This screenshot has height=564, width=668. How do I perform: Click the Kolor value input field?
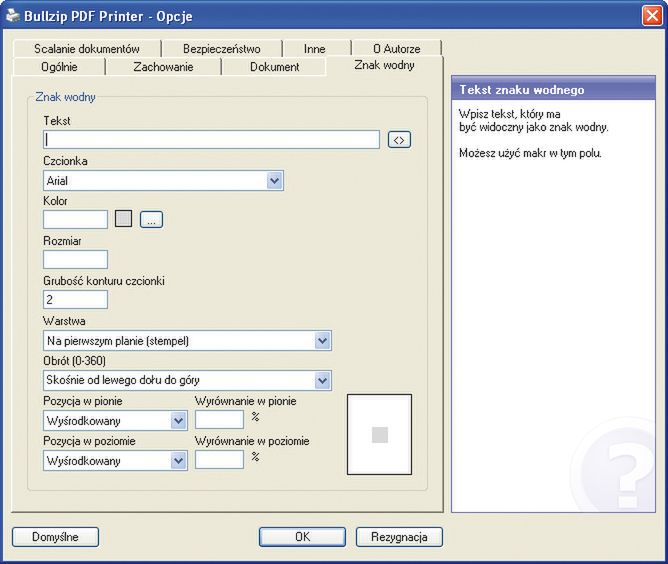[x=75, y=219]
